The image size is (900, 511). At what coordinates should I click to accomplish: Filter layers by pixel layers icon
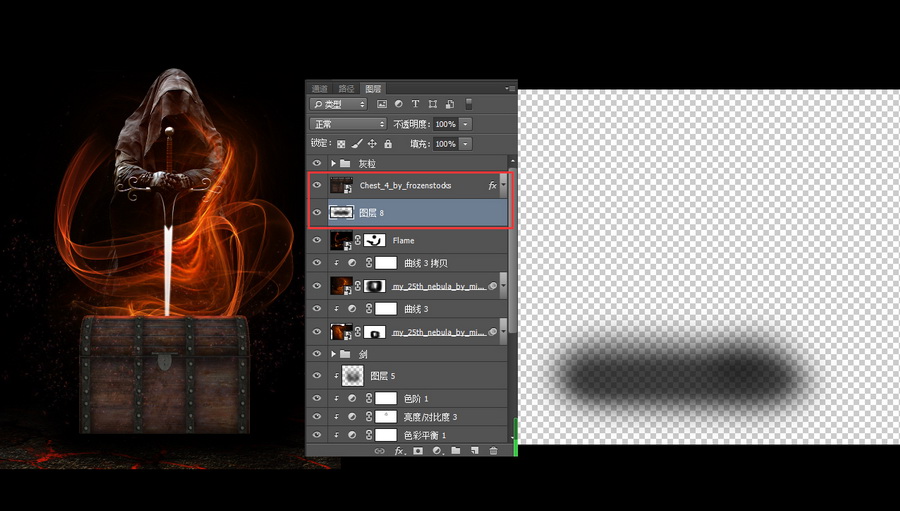click(382, 104)
